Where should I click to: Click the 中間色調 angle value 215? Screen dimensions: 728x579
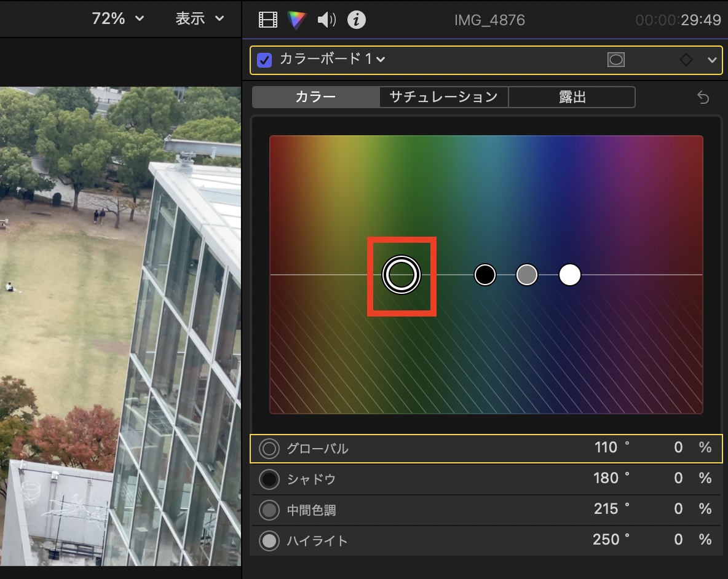pos(606,509)
